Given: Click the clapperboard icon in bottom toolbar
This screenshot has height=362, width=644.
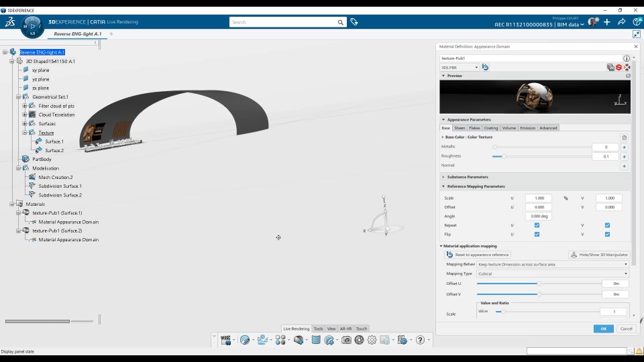Looking at the screenshot, I should (x=225, y=341).
